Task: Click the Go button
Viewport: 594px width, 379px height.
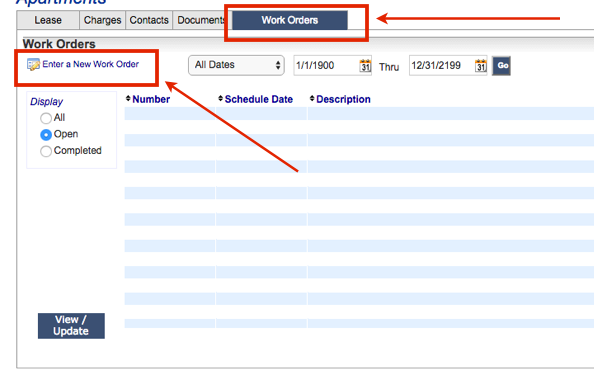Action: (x=502, y=66)
